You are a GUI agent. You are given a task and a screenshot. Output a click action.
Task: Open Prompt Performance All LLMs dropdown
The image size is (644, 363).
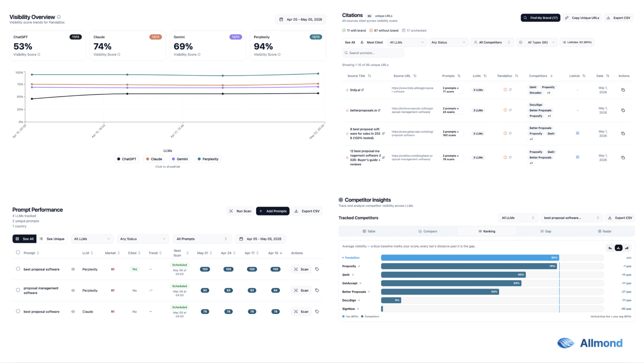click(92, 239)
